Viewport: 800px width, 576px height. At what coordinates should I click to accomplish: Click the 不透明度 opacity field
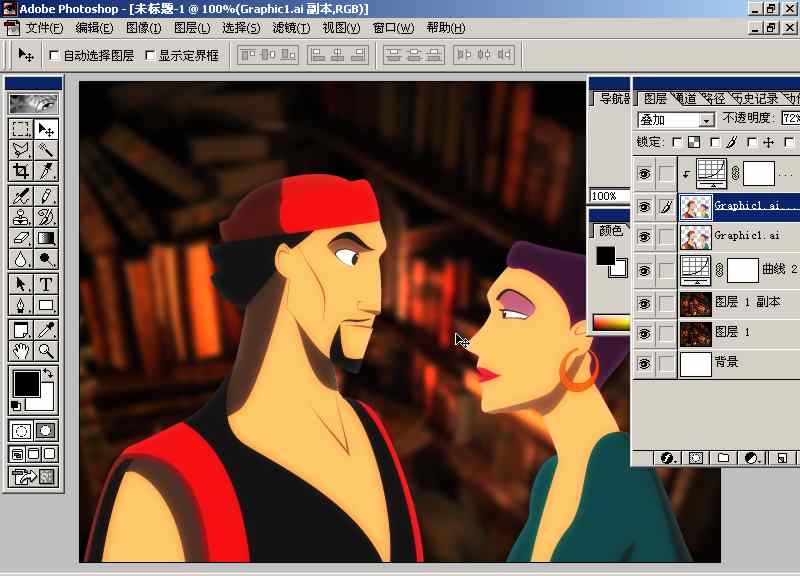point(790,118)
